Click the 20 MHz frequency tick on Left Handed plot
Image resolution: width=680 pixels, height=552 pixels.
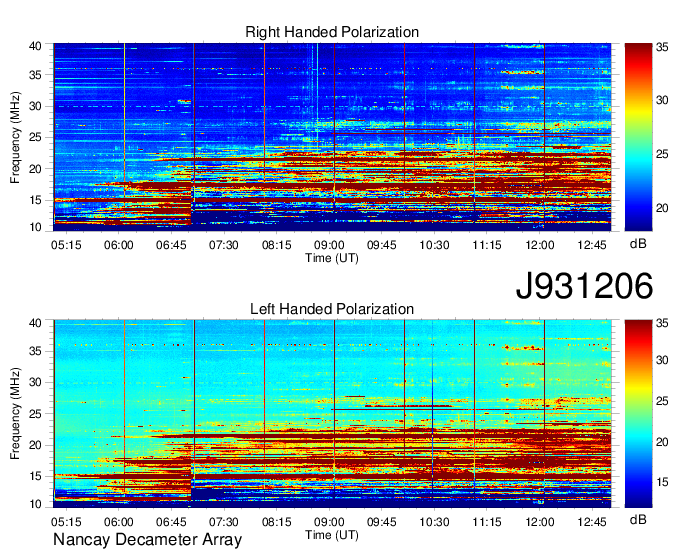(x=35, y=445)
